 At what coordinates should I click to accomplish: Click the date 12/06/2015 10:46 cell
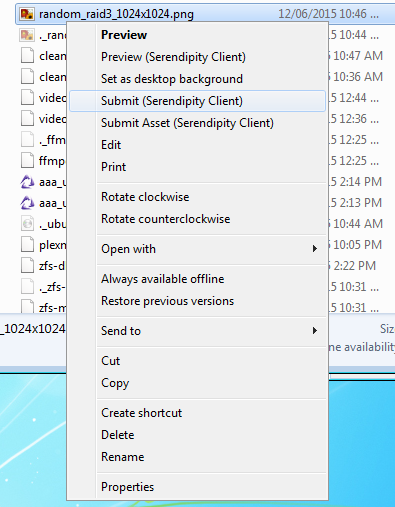pos(328,14)
